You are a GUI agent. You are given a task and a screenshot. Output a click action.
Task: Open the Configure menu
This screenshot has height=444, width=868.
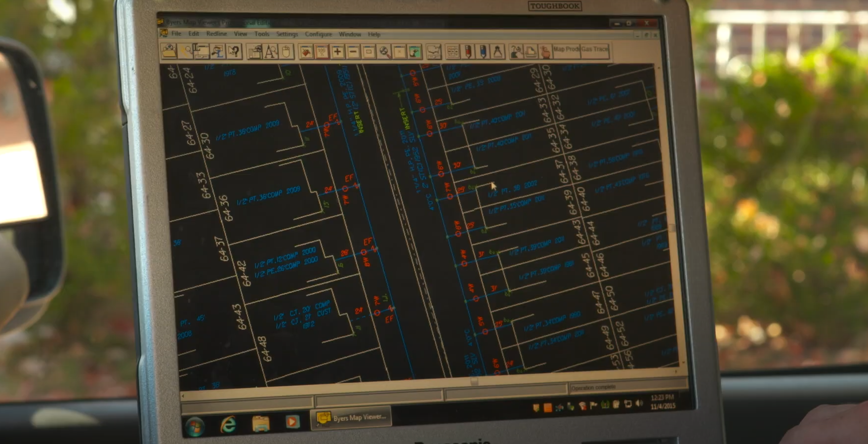coord(318,34)
